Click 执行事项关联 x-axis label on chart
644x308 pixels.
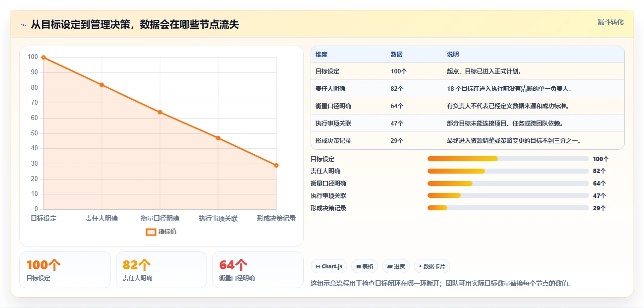[218, 219]
